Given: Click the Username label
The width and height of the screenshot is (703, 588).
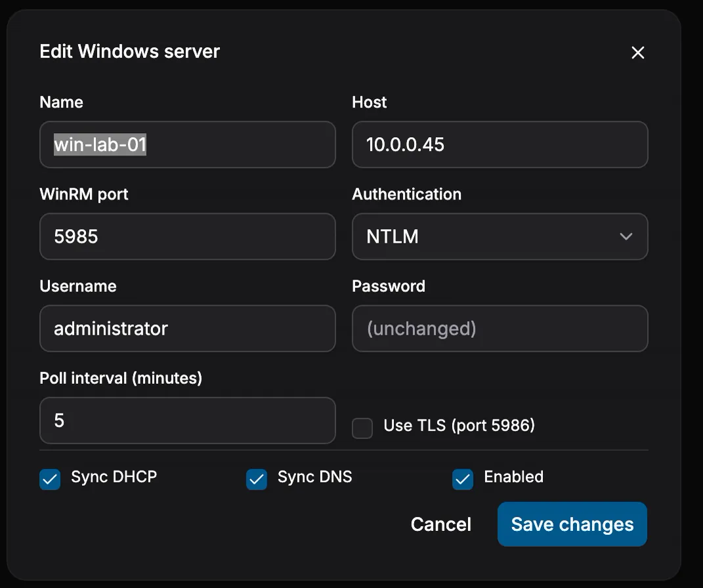Looking at the screenshot, I should (78, 286).
